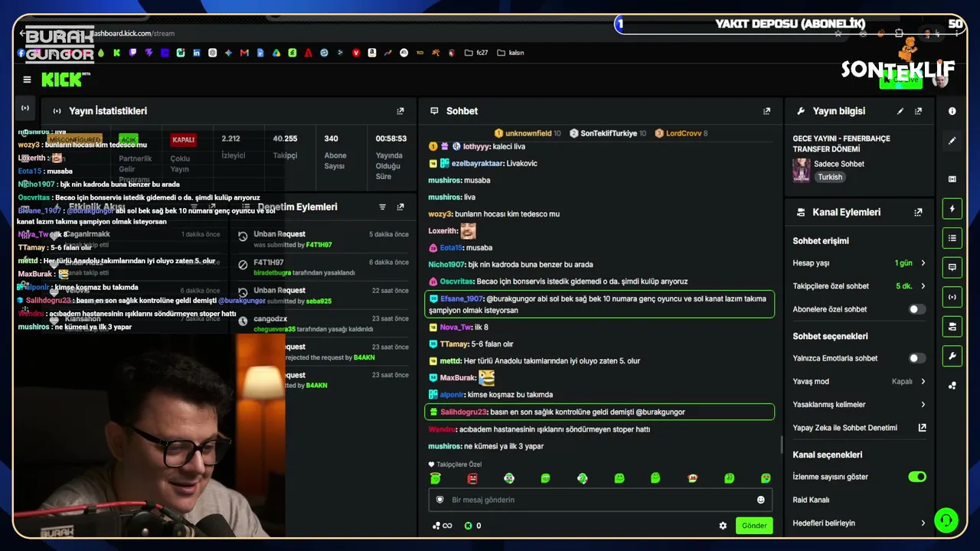Click the green Gönder send button
The width and height of the screenshot is (980, 551).
pos(754,526)
